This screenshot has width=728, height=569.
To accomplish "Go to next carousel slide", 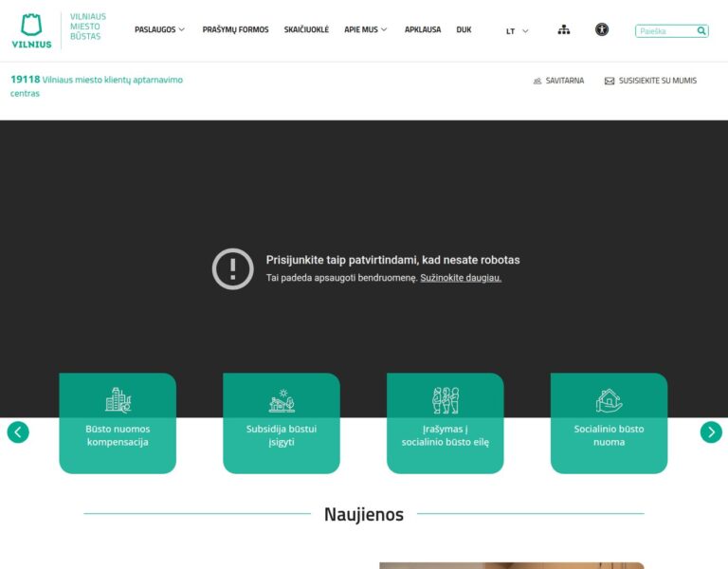I will (711, 432).
